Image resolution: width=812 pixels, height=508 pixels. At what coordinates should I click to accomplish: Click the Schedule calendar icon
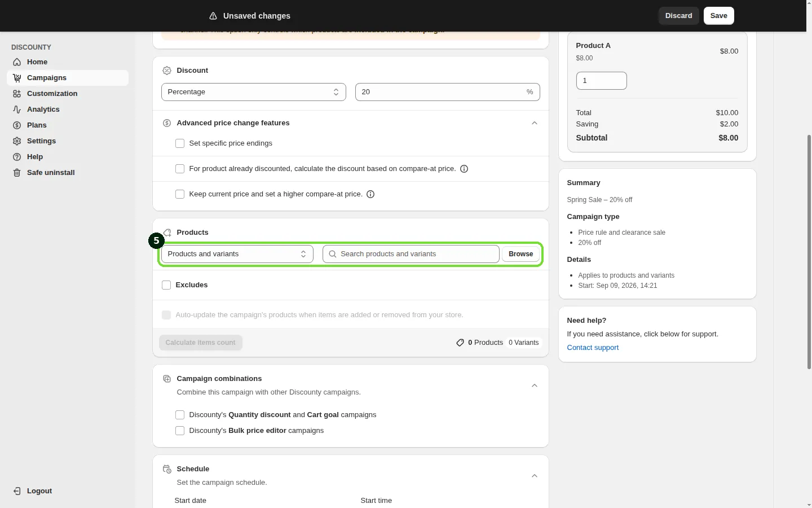pos(167,469)
